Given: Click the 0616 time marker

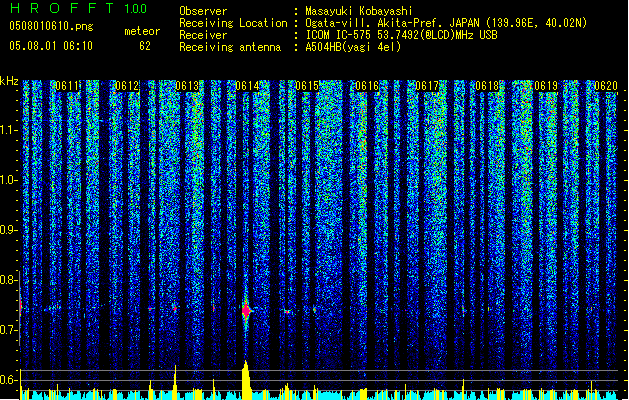Looking at the screenshot, I should [x=367, y=86].
